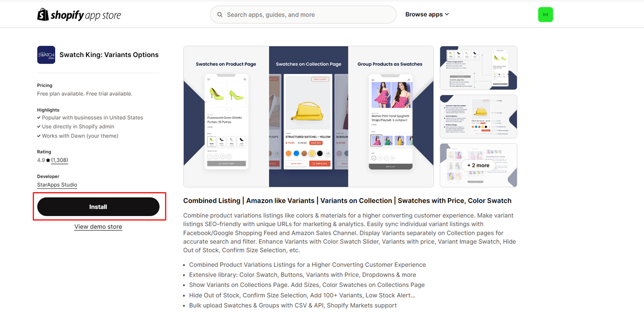Click 'Use directly in Shopify admin' highlight

[78, 126]
